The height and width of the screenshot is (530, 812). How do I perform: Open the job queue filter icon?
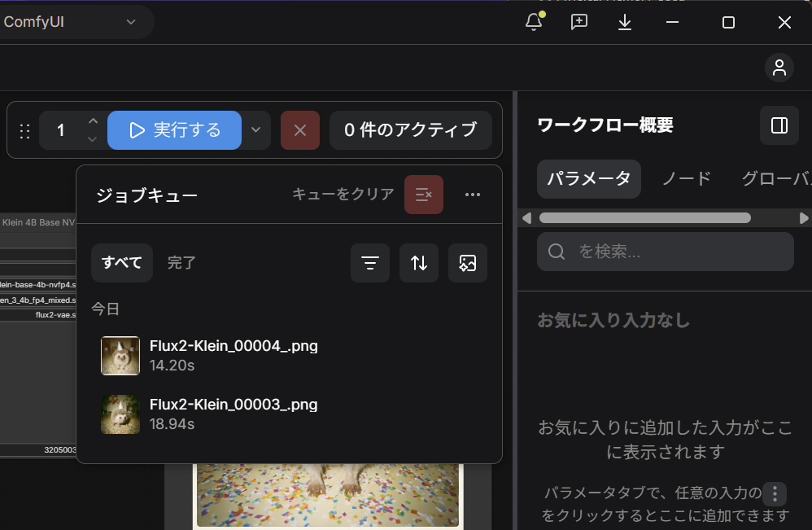click(369, 263)
